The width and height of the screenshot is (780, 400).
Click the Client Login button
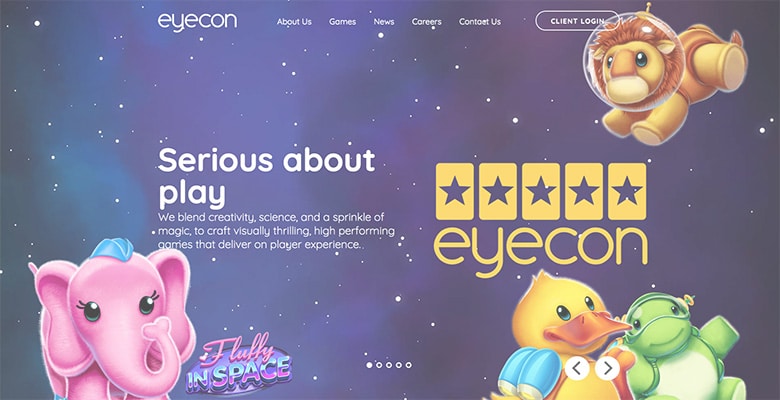coord(577,21)
